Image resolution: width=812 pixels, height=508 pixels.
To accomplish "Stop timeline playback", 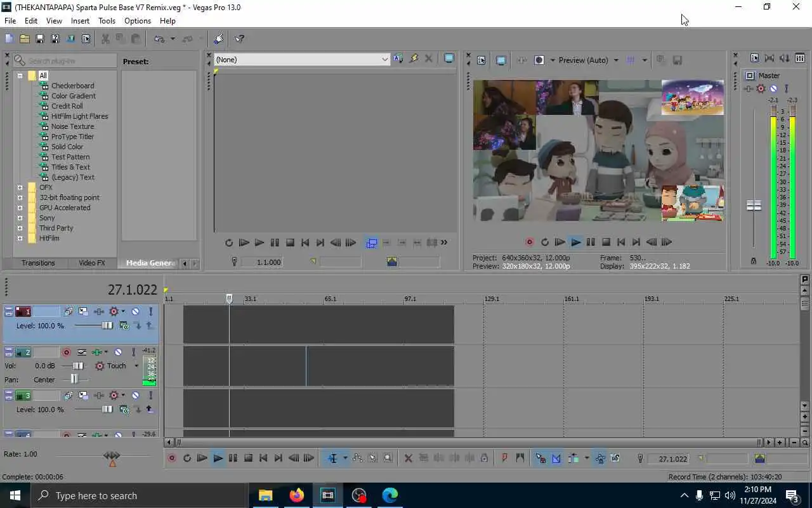I will coord(248,458).
